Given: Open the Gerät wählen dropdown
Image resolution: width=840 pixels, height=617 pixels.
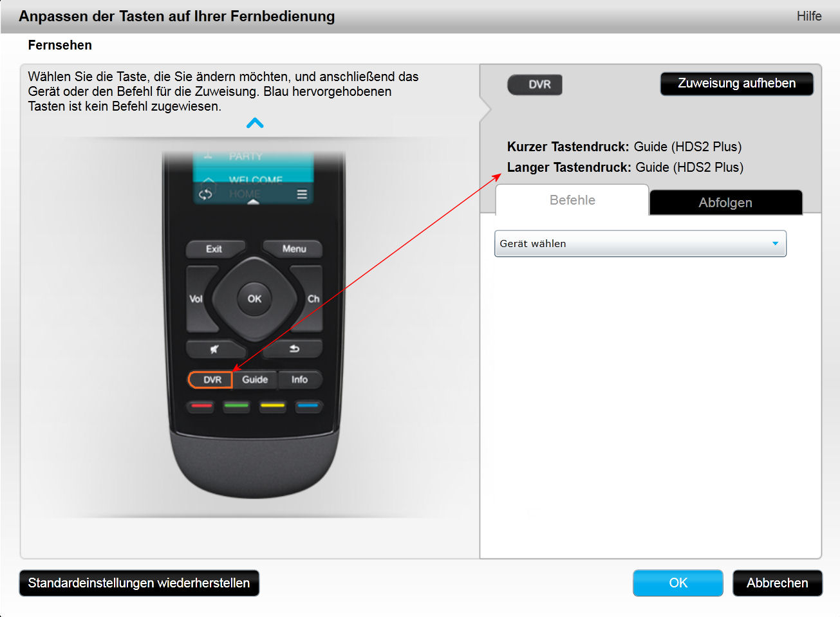Looking at the screenshot, I should (640, 244).
